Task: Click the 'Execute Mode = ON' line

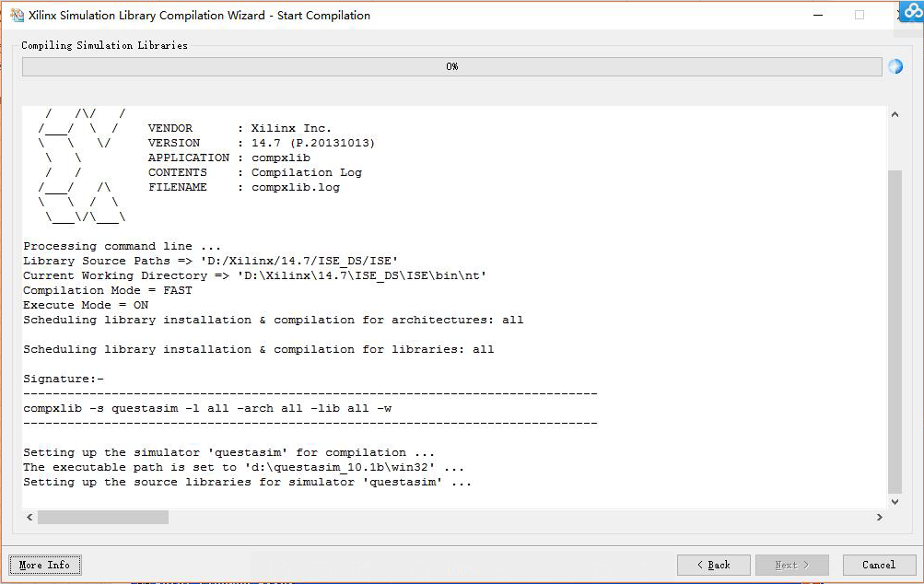Action: point(86,305)
